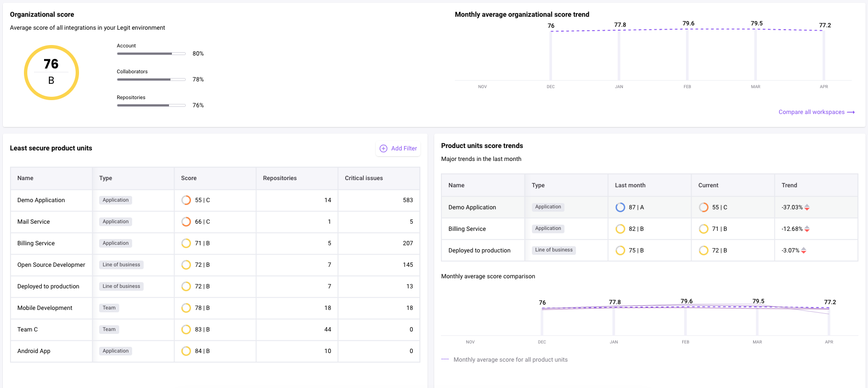
Task: Click score ring icon in Team C row
Action: coord(186,330)
